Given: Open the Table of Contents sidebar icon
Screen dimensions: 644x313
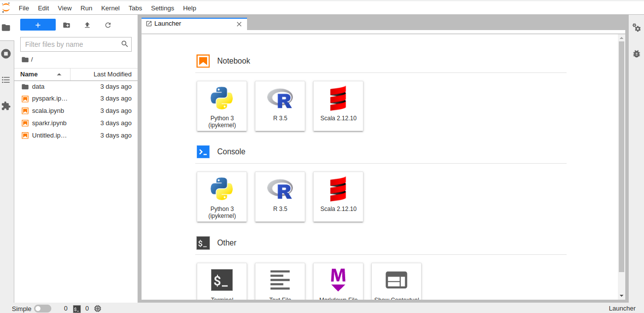Looking at the screenshot, I should 6,80.
